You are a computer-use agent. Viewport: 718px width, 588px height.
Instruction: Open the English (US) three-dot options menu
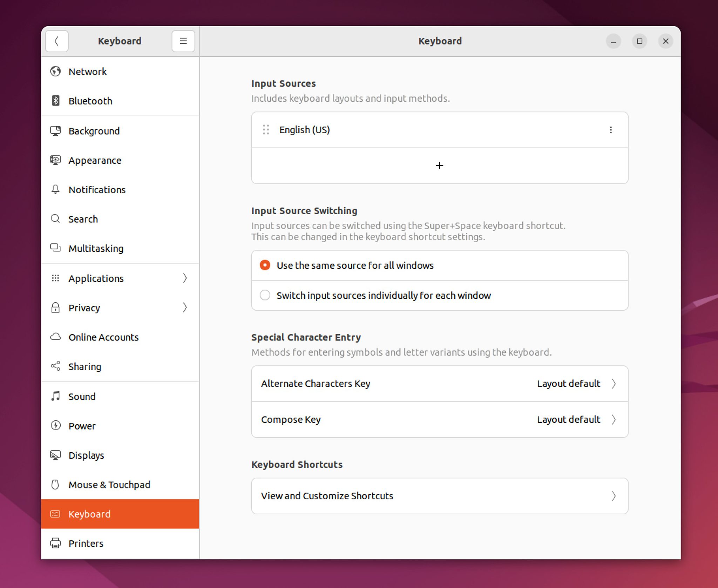pyautogui.click(x=611, y=130)
